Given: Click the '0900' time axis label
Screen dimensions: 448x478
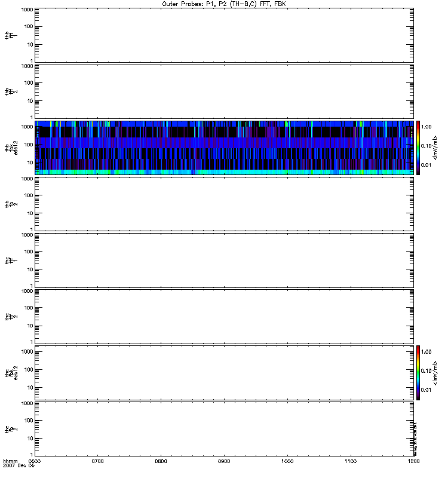Looking at the screenshot, I should [224, 461].
